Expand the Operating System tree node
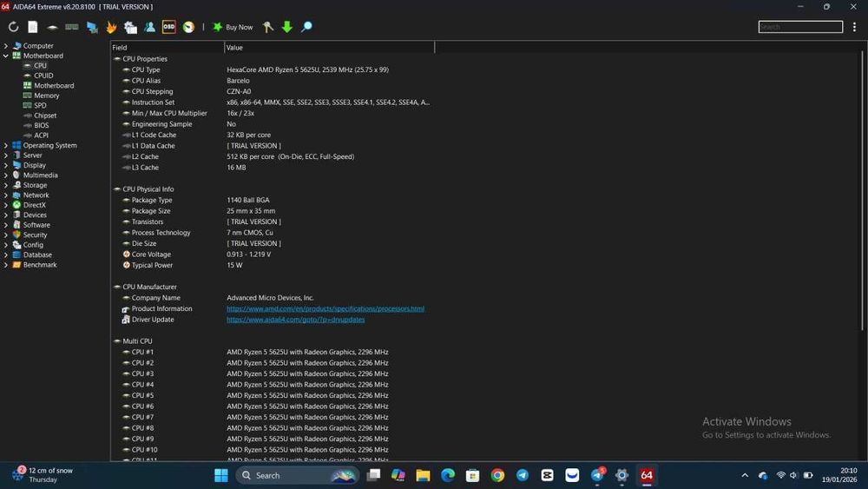 [6, 146]
